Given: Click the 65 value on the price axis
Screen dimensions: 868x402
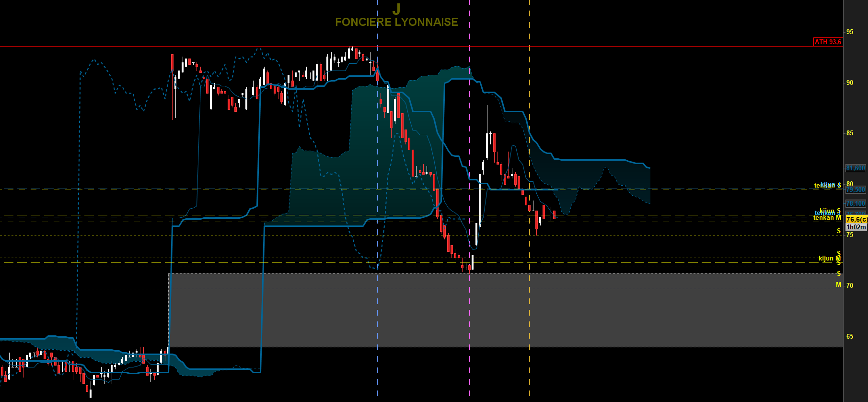Looking at the screenshot, I should [850, 336].
